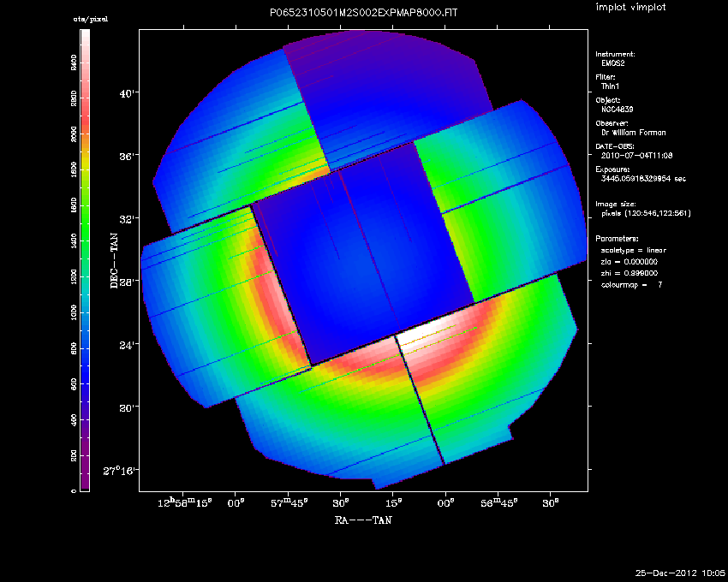Click exposure value 3445.05918329954 sec
The height and width of the screenshot is (582, 728).
point(643,179)
